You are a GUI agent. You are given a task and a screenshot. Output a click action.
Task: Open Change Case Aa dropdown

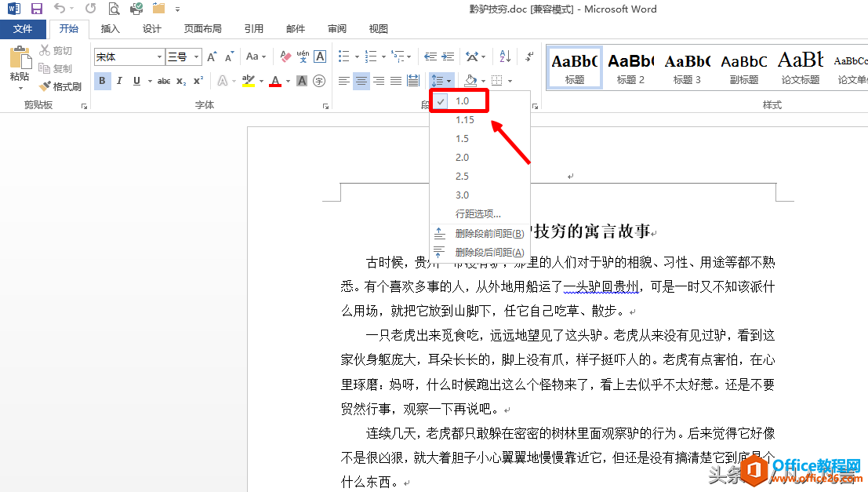256,56
